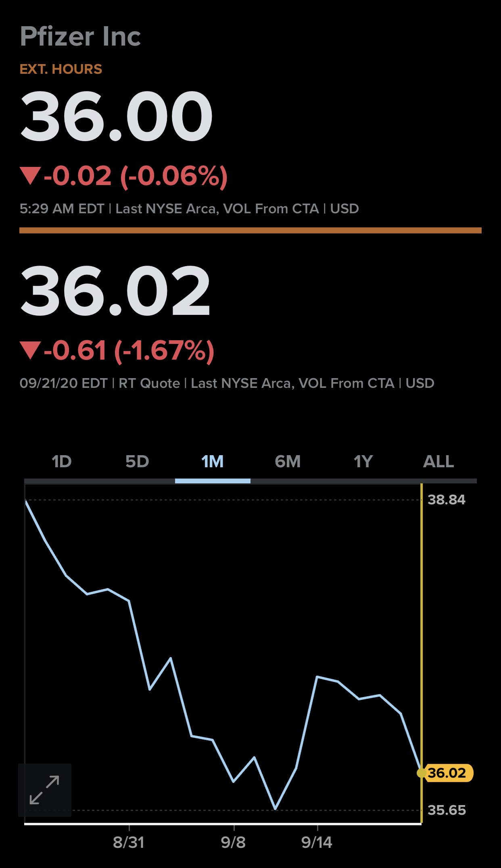Switch to the 5D chart range
The width and height of the screenshot is (501, 868).
[137, 462]
